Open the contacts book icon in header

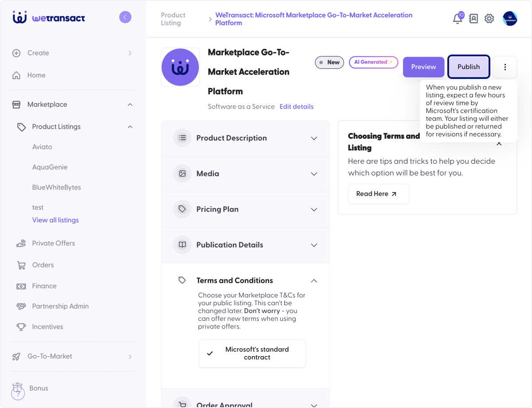click(473, 19)
